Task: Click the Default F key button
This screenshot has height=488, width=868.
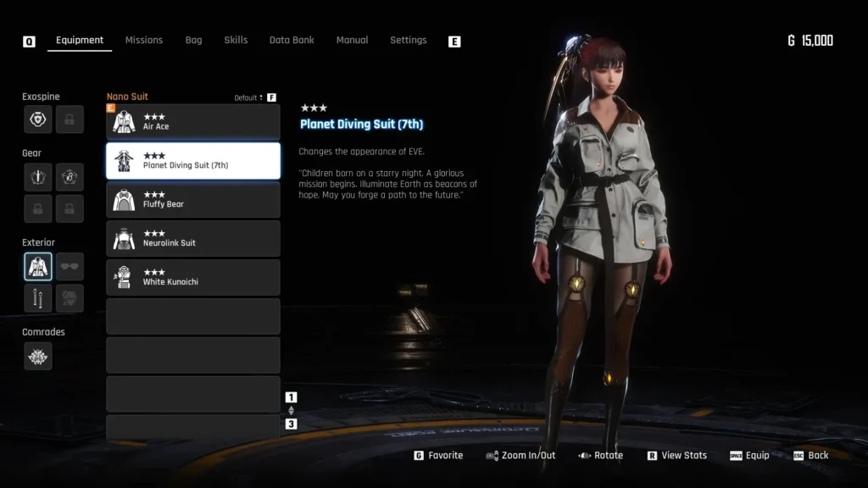Action: (271, 97)
